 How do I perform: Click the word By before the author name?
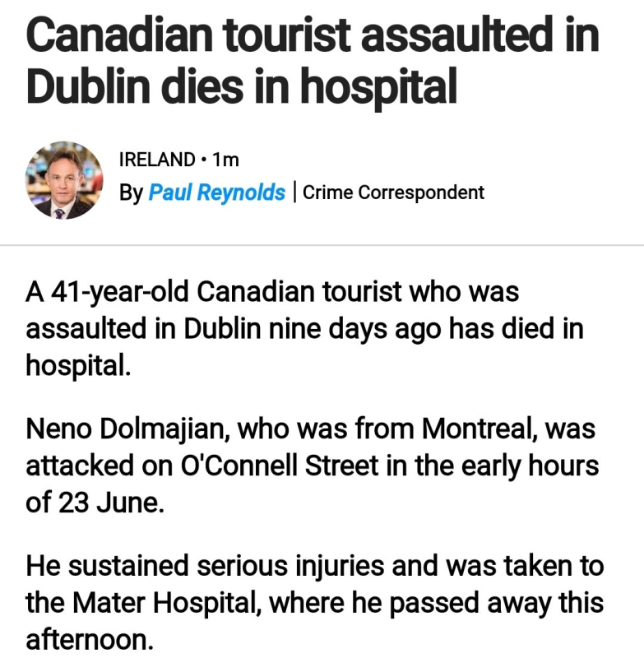[131, 192]
